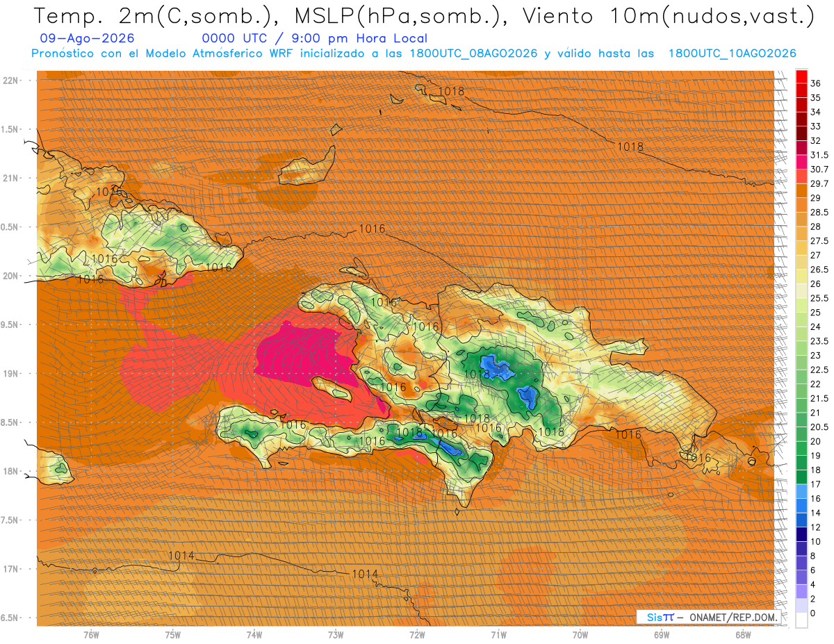Click the '73W' longitude axis label

coord(336,635)
